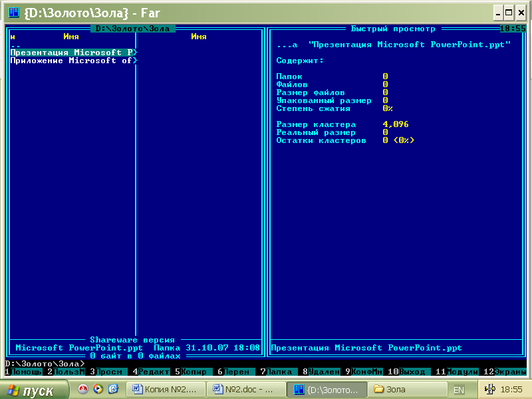The height and width of the screenshot is (399, 532).
Task: Open the пуск Start button
Action: 34,390
